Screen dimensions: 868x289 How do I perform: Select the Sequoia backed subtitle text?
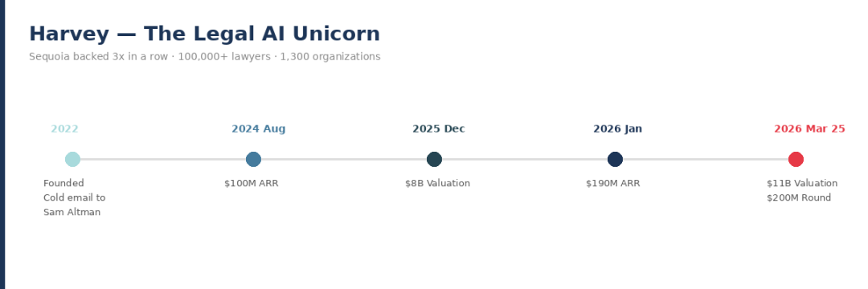(x=205, y=56)
